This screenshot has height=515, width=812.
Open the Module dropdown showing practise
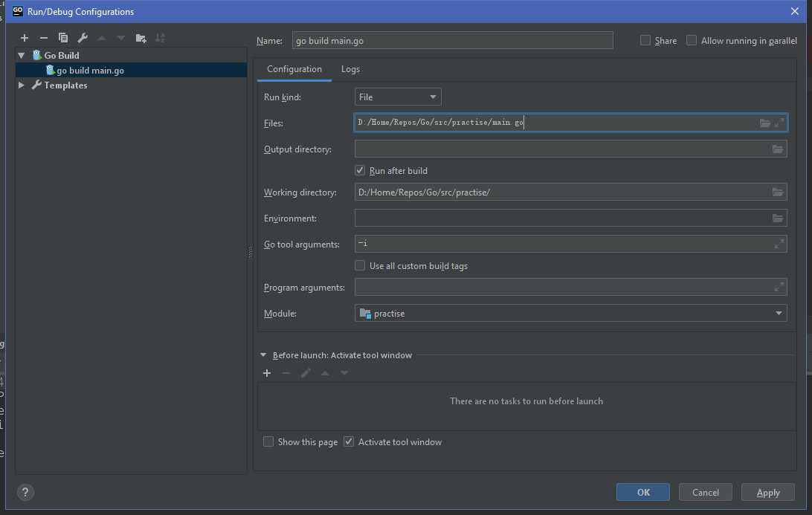pos(570,314)
